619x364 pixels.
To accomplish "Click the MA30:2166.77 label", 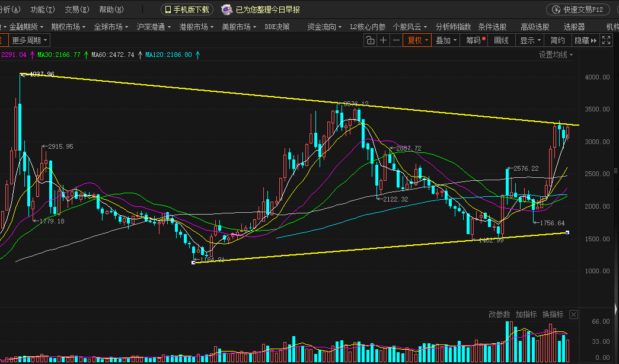I will [x=59, y=55].
